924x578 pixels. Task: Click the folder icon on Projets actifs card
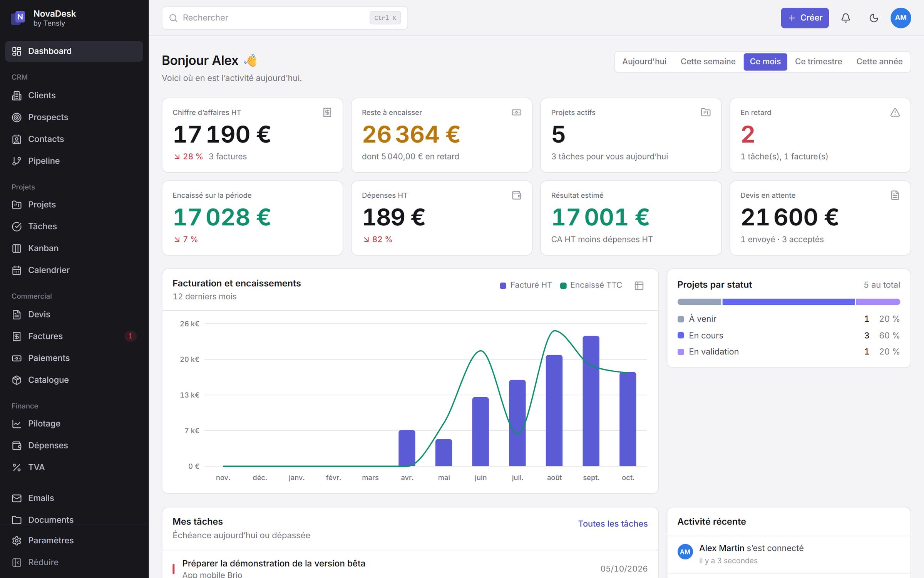click(705, 112)
